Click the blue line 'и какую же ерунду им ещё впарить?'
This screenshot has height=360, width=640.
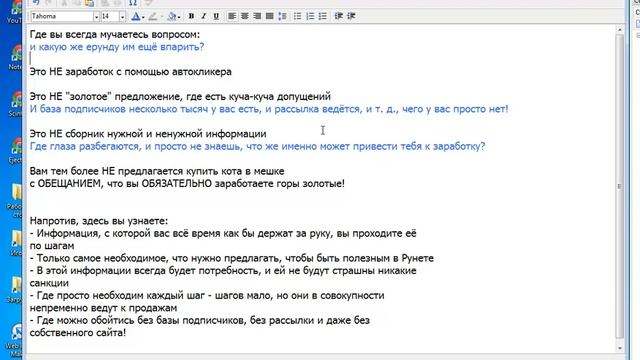[117, 47]
